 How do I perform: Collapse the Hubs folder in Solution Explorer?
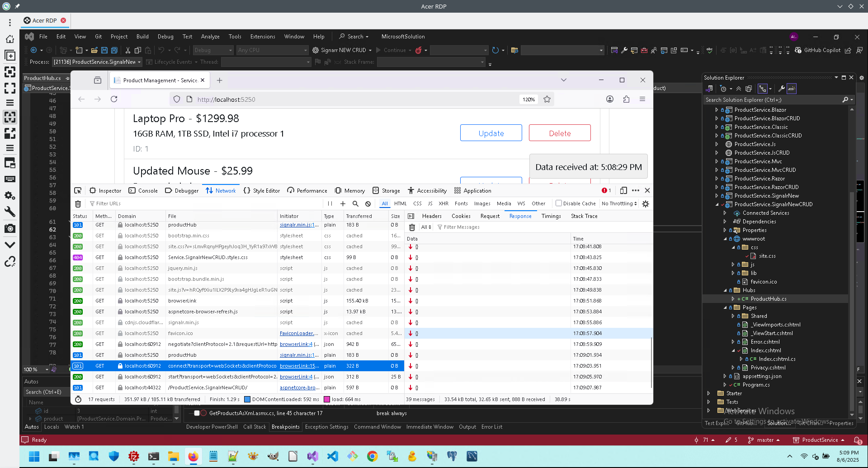click(725, 290)
